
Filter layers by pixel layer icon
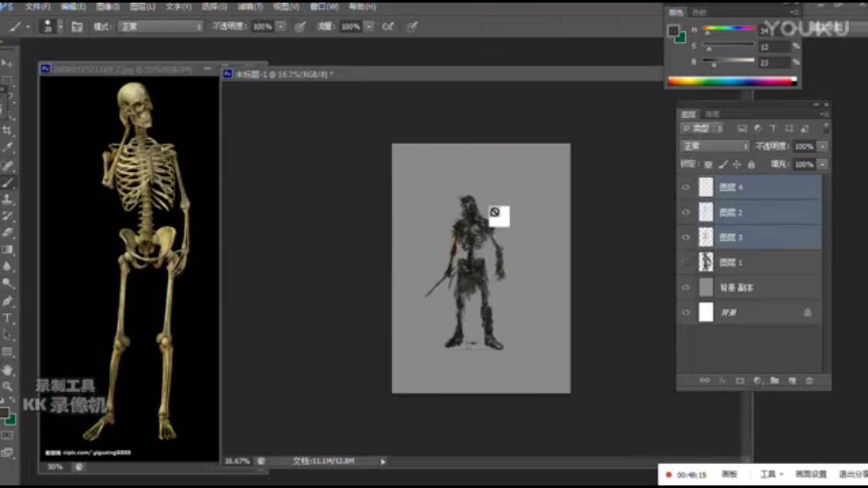click(742, 128)
